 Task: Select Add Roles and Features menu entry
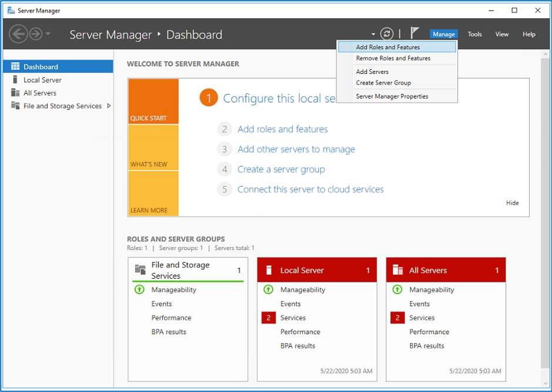[388, 47]
